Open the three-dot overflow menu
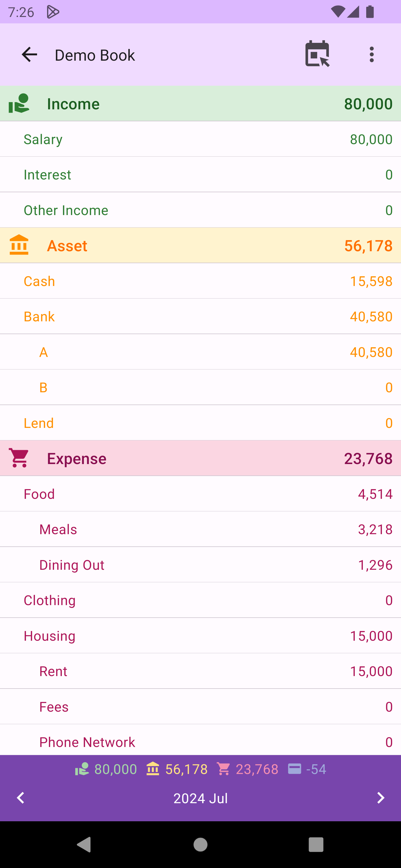 371,55
